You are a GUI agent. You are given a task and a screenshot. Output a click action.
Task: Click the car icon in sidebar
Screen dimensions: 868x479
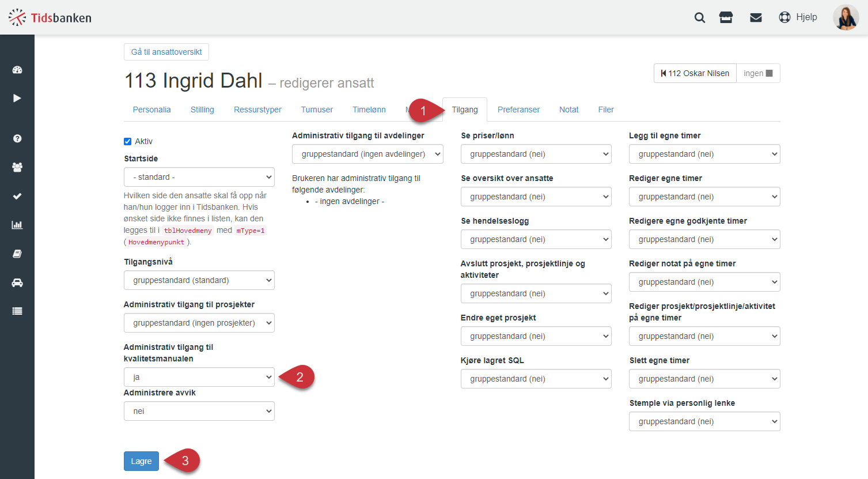(x=17, y=282)
